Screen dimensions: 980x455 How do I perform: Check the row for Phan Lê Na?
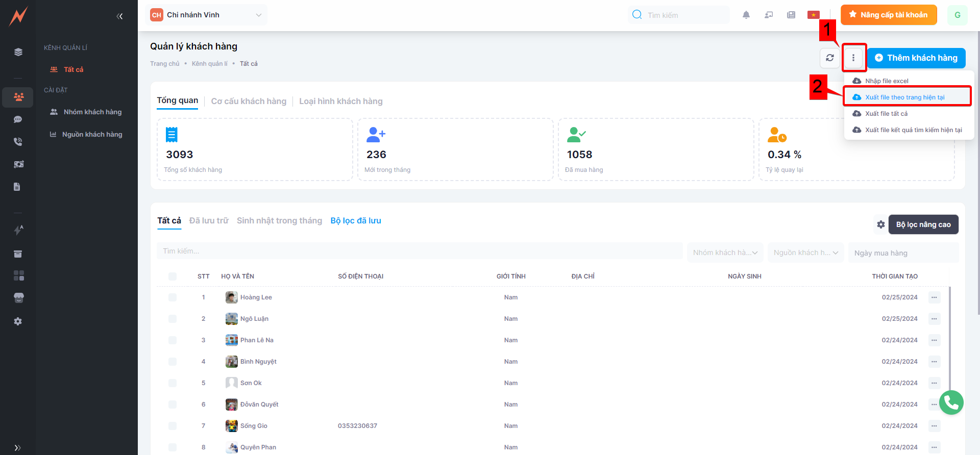pyautogui.click(x=173, y=340)
